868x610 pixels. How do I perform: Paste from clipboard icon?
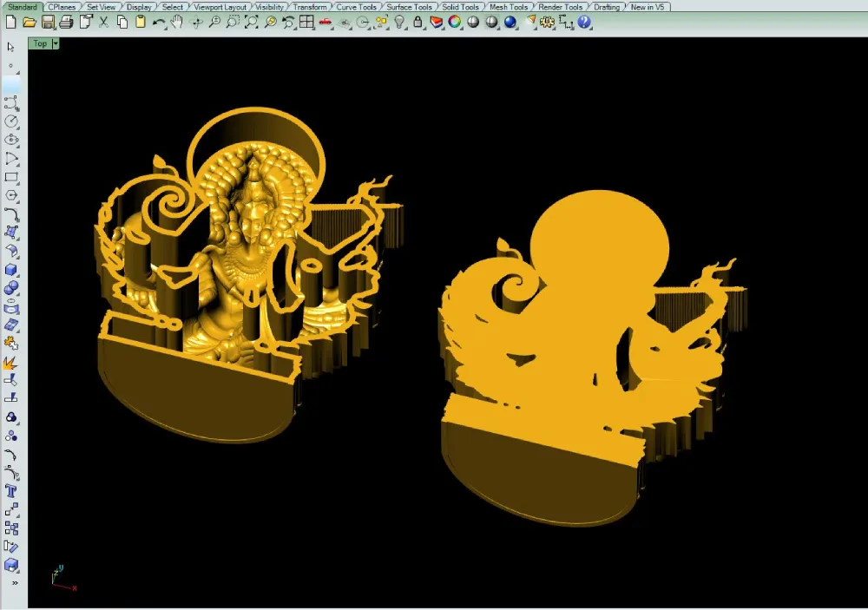click(x=141, y=23)
